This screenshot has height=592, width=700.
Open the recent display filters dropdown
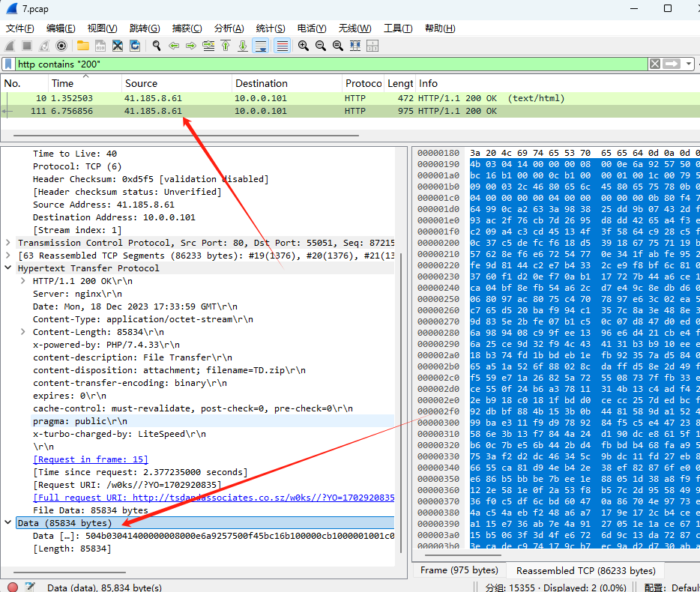tap(689, 64)
